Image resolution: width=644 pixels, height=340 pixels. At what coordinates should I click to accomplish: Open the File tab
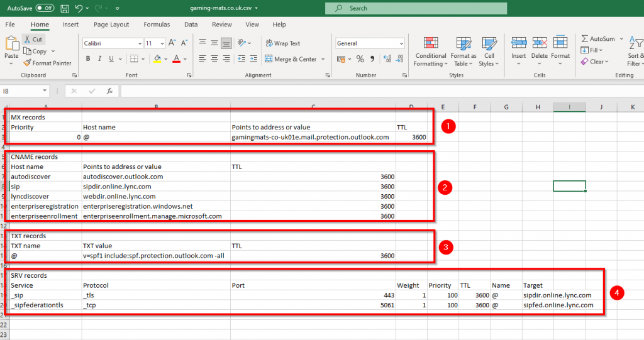tap(10, 25)
